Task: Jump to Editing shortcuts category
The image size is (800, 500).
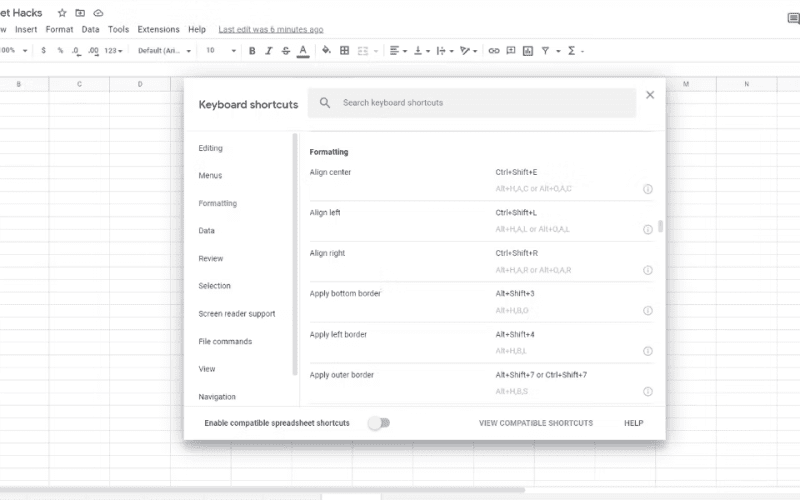Action: (210, 148)
